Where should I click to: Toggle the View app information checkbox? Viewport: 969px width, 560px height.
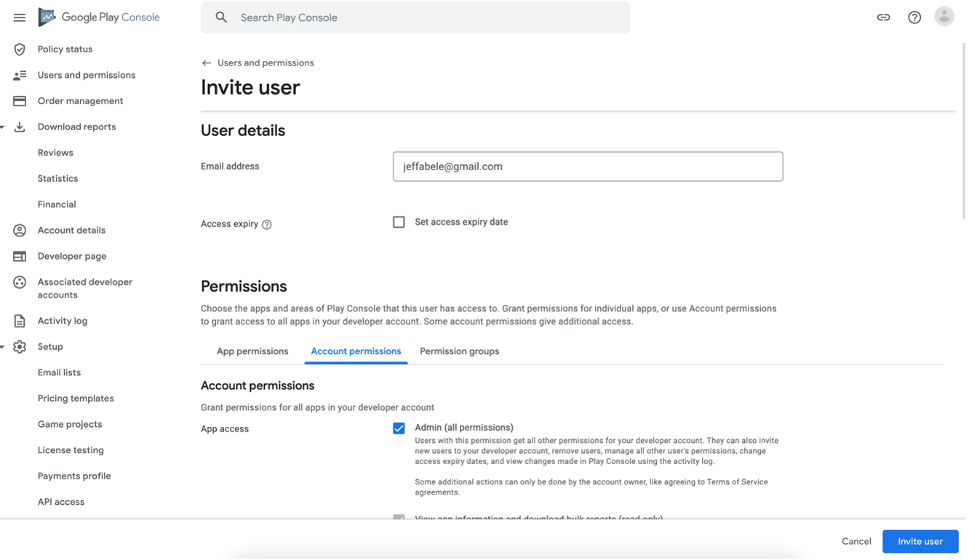tap(399, 519)
